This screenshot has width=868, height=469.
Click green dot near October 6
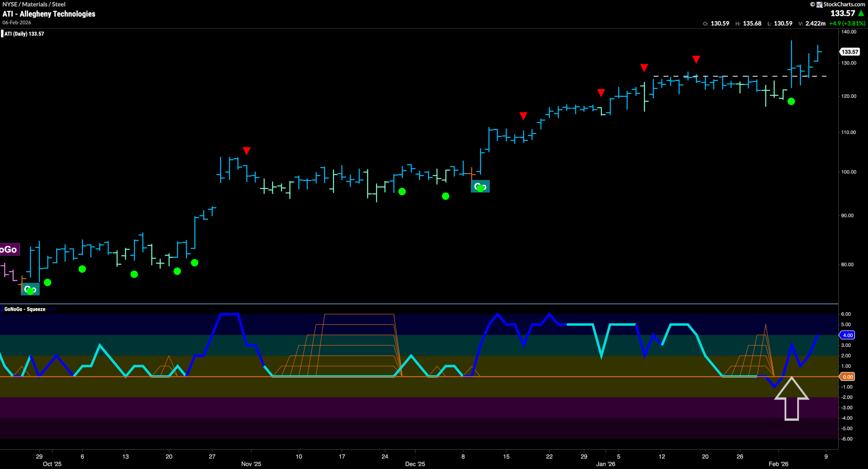pos(82,269)
